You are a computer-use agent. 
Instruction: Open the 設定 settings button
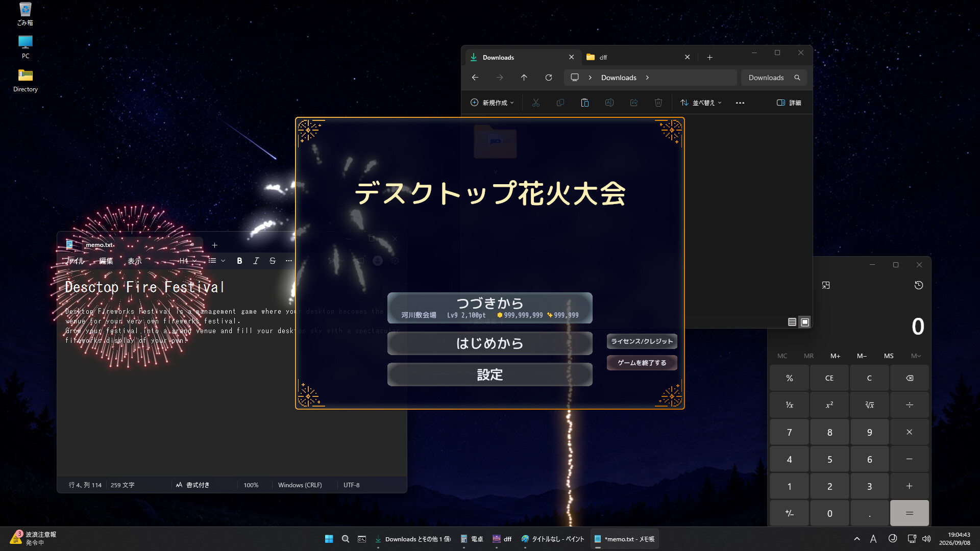pos(489,374)
